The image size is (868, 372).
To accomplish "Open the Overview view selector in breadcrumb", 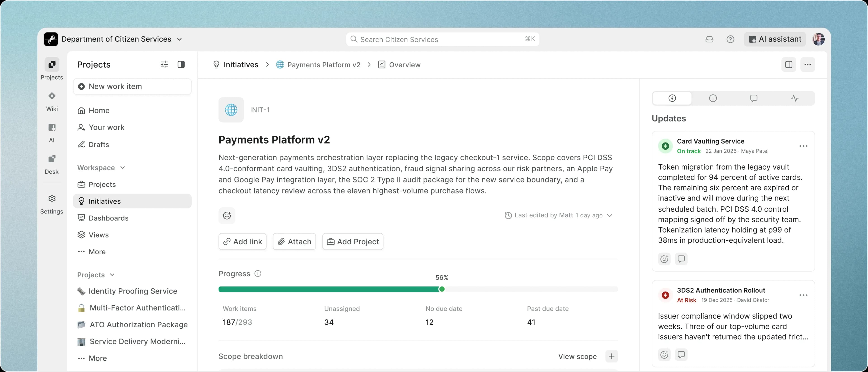I will [x=399, y=65].
